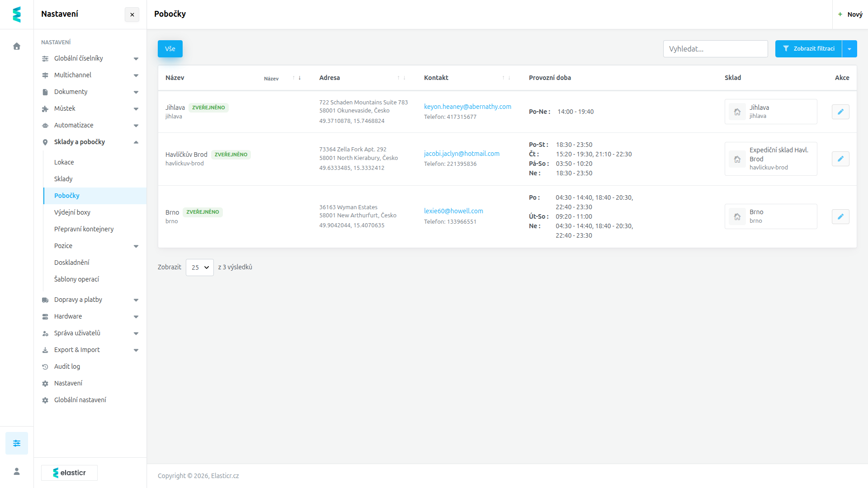Sort Název column descending arrow

click(300, 78)
